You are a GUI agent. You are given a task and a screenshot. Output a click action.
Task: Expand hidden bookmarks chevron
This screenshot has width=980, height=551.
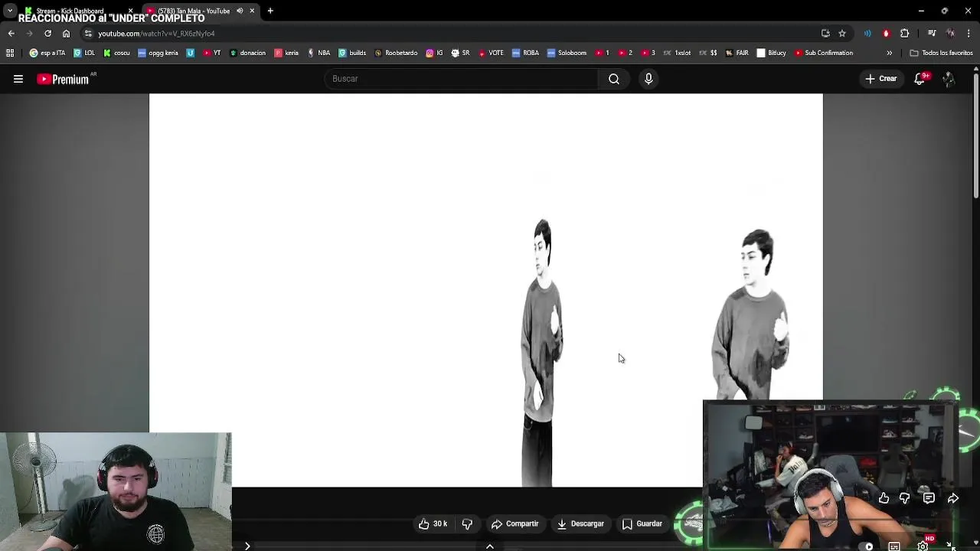pyautogui.click(x=889, y=53)
